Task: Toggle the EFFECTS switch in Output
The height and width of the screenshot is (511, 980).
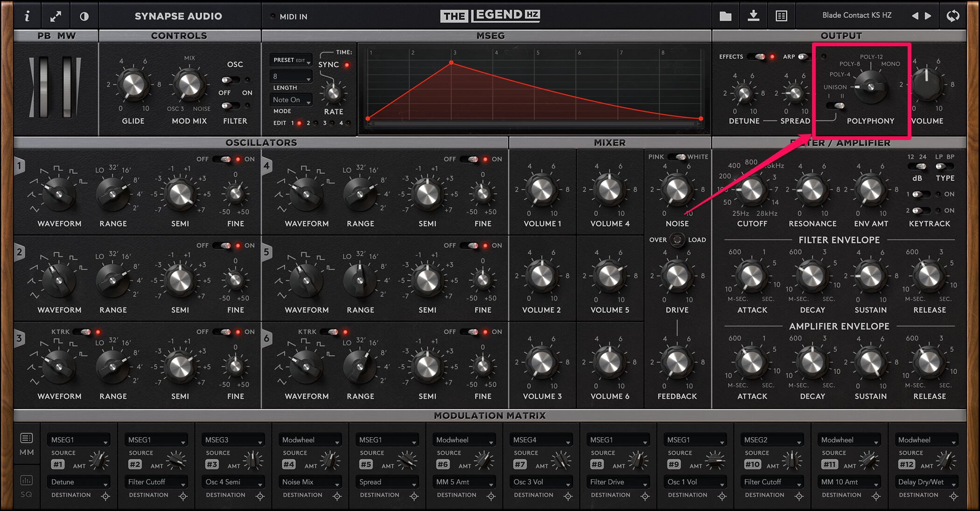Action: [756, 56]
